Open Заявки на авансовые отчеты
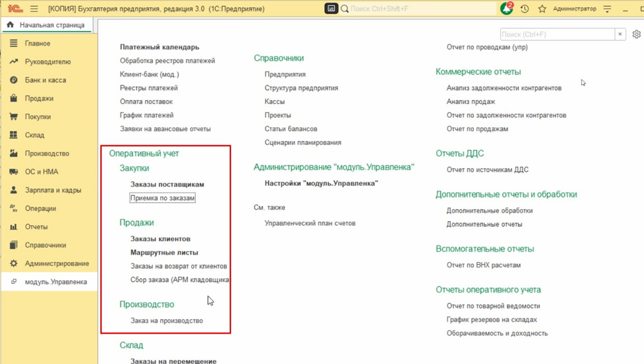 [x=165, y=129]
